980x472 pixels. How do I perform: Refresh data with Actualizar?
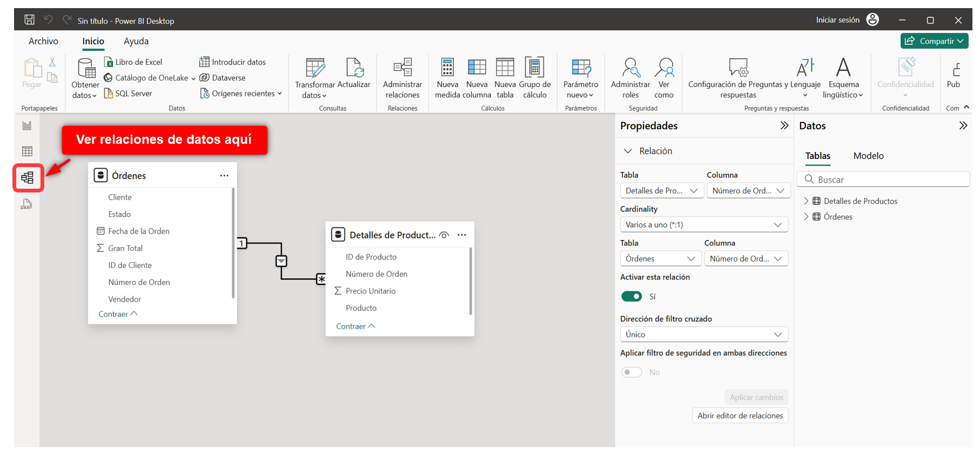pyautogui.click(x=354, y=73)
